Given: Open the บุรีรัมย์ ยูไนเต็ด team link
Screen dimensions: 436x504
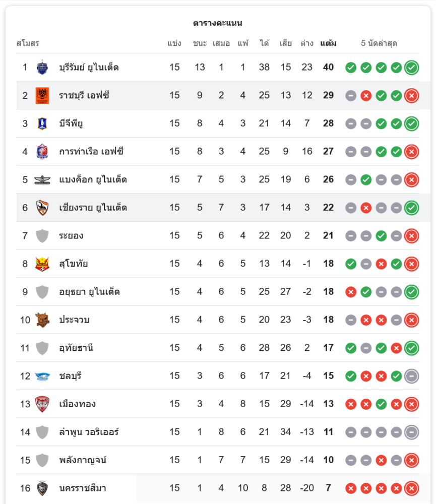Looking at the screenshot, I should point(89,67).
